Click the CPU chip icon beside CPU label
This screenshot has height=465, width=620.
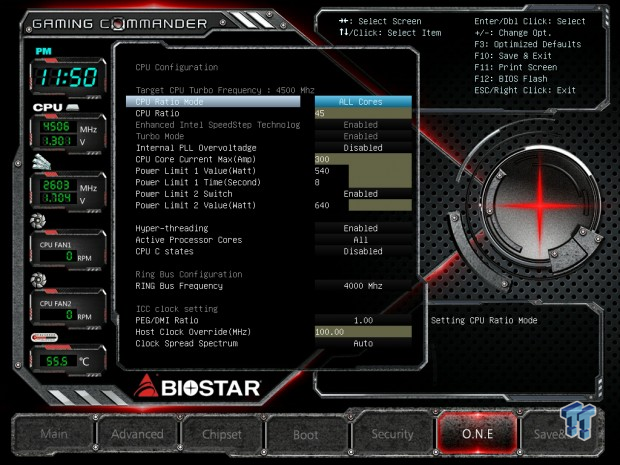coord(72,107)
